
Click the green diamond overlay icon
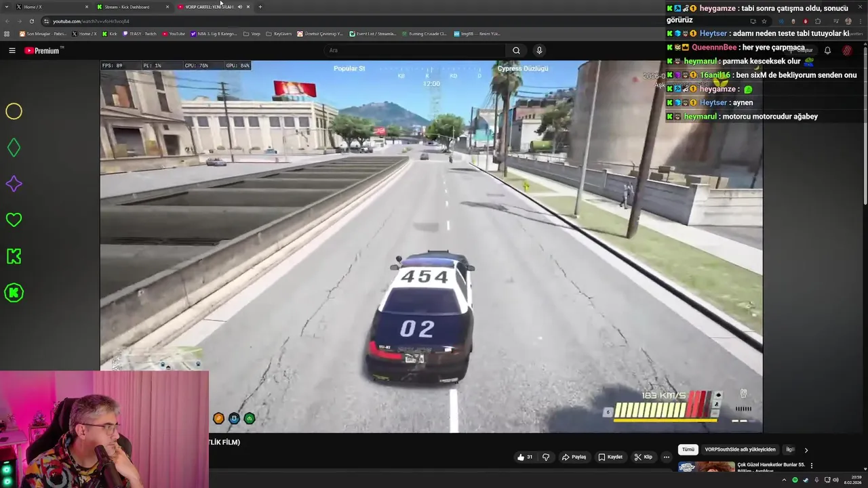[14, 148]
